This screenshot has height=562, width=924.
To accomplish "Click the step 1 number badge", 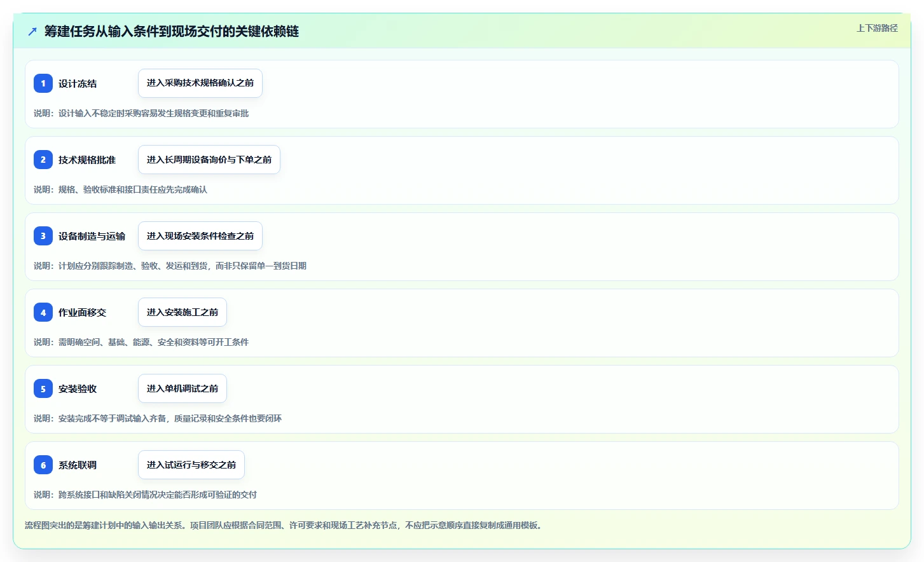I will pyautogui.click(x=43, y=83).
